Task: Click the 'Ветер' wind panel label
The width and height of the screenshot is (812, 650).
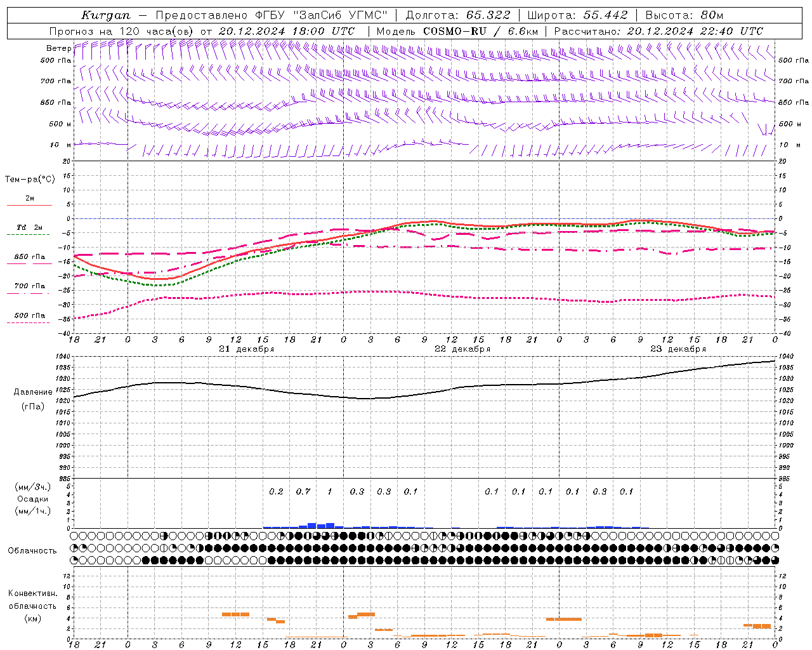Action: pos(58,48)
